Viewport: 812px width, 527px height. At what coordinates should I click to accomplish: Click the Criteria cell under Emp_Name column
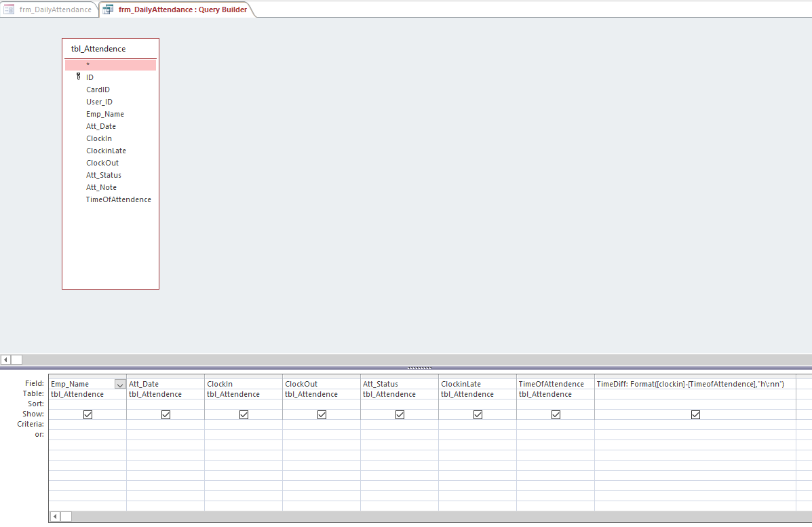tap(88, 425)
